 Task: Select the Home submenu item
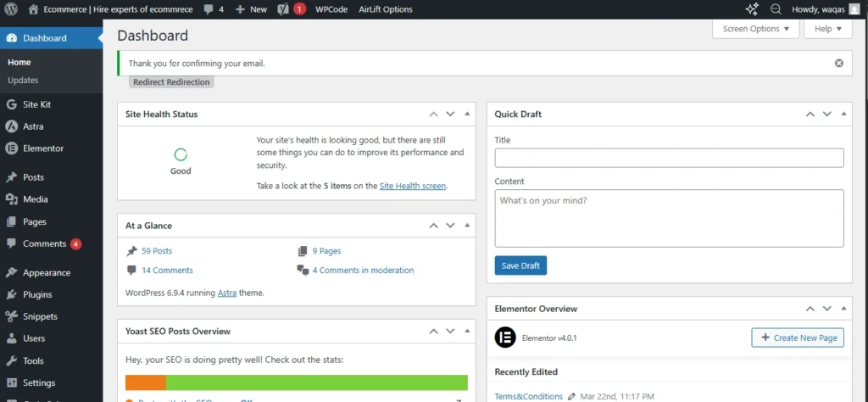(19, 62)
